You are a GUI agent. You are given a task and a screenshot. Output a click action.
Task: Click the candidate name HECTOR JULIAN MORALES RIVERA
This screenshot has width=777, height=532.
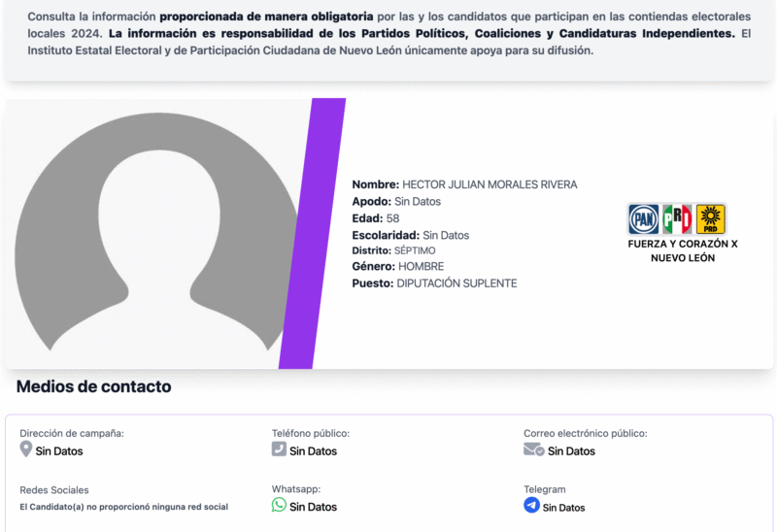click(490, 184)
